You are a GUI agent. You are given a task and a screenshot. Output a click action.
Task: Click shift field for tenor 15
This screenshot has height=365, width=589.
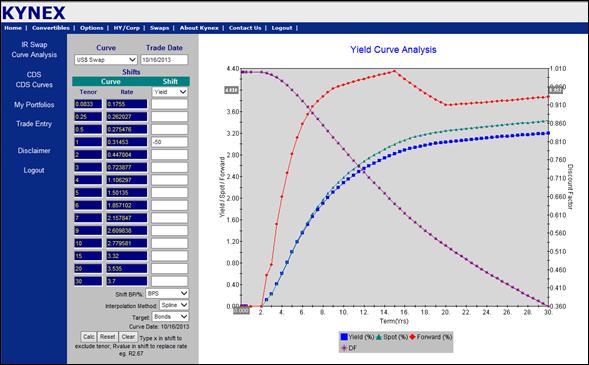click(169, 256)
